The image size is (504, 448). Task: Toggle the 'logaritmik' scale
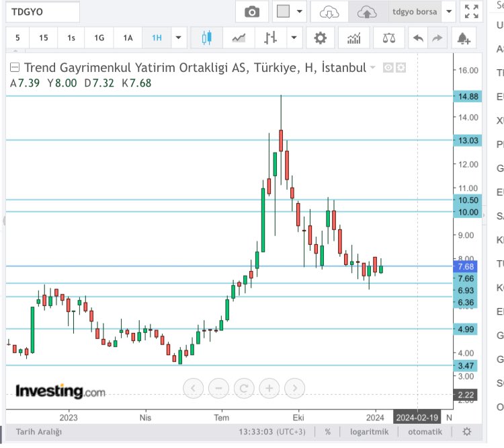tap(369, 432)
